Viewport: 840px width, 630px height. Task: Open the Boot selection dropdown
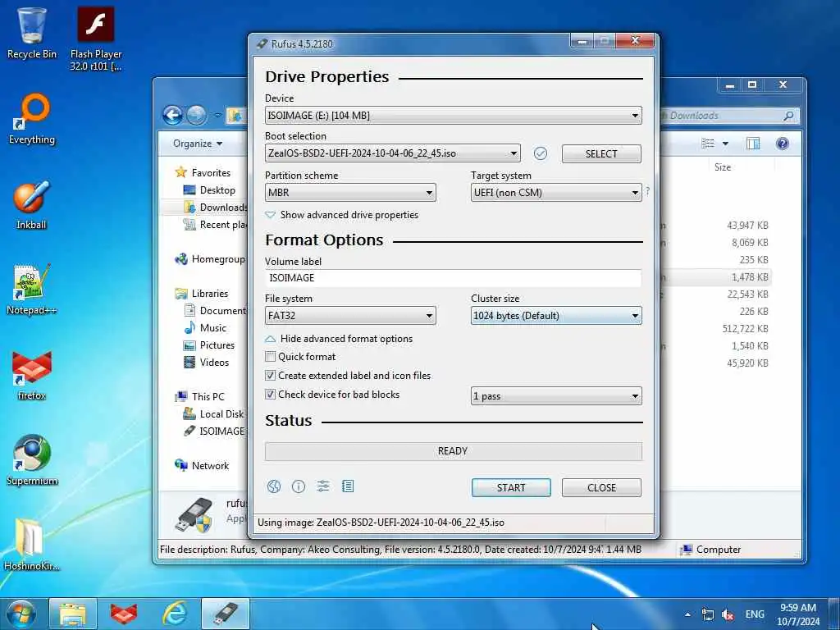tap(393, 153)
